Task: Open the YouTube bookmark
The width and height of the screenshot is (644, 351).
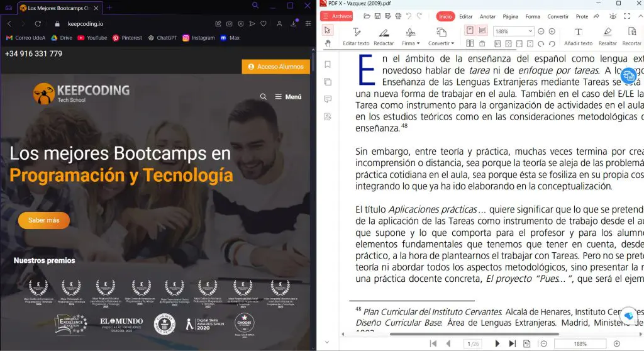Action: click(92, 38)
